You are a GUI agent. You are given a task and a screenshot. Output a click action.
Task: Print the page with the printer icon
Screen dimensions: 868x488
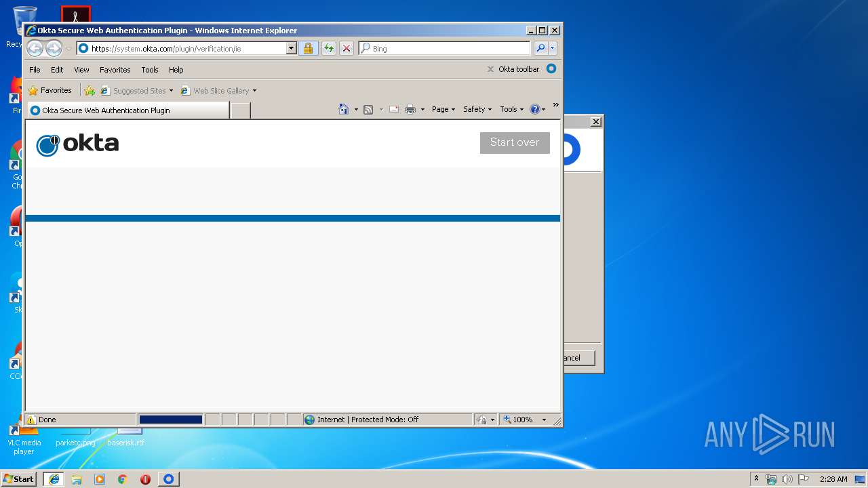pos(410,109)
